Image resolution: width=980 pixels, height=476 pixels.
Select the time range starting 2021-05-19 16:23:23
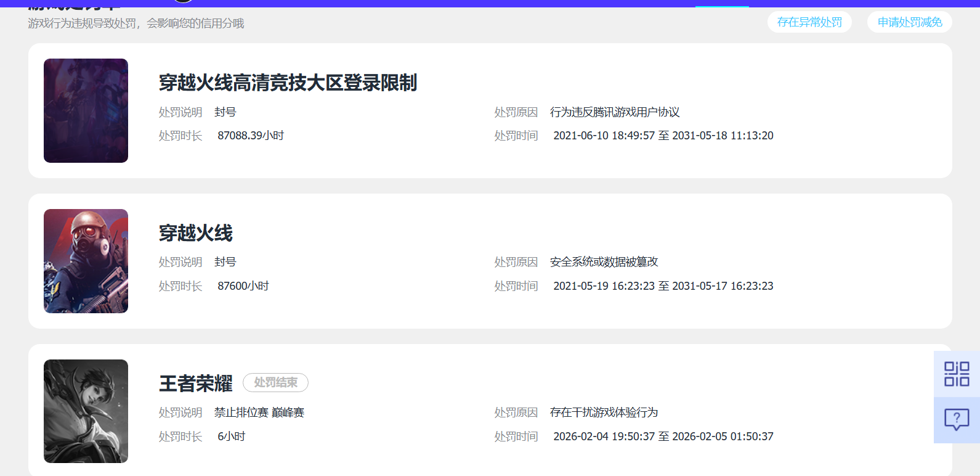point(663,286)
